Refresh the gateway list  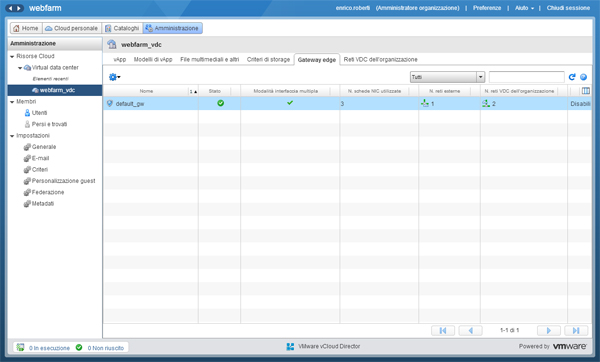click(x=572, y=77)
